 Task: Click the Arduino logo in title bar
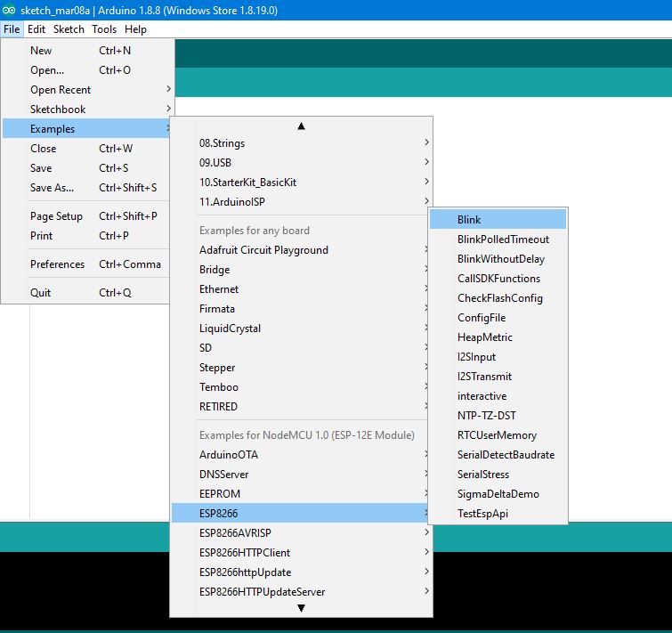click(9, 10)
